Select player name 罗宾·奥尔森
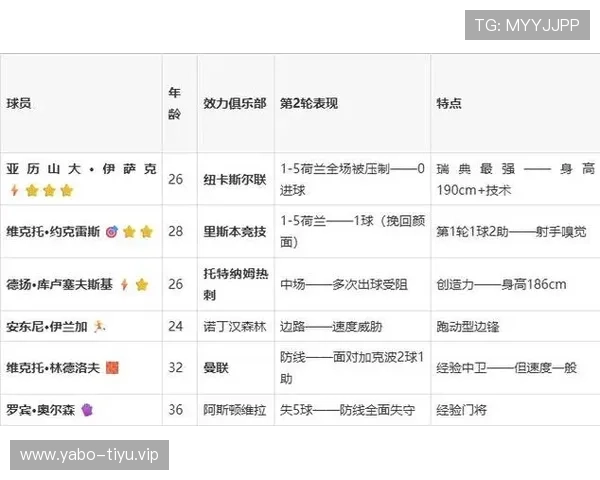 coord(41,410)
